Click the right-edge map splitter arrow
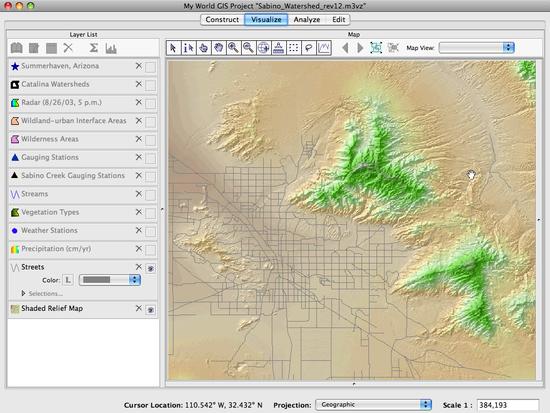 pyautogui.click(x=539, y=220)
